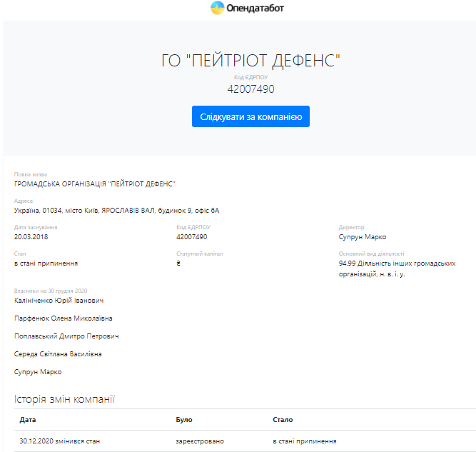Click the Opendatabot logo icon

pos(218,9)
